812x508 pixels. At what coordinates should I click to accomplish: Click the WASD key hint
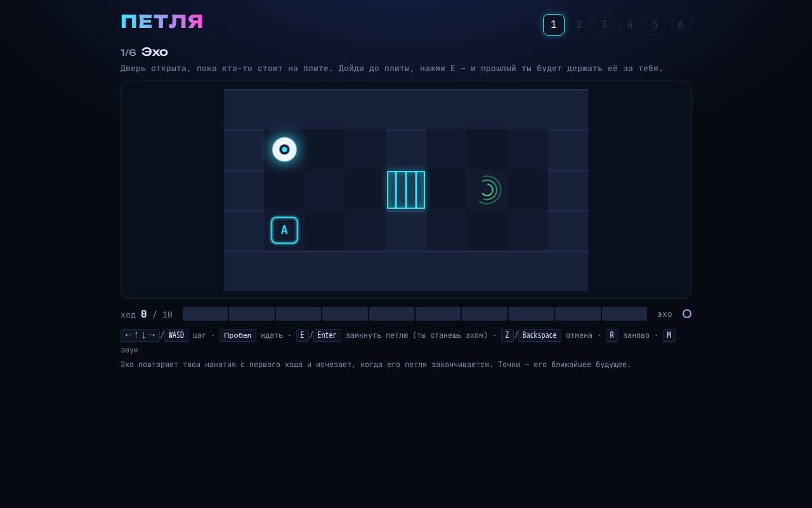click(x=176, y=335)
